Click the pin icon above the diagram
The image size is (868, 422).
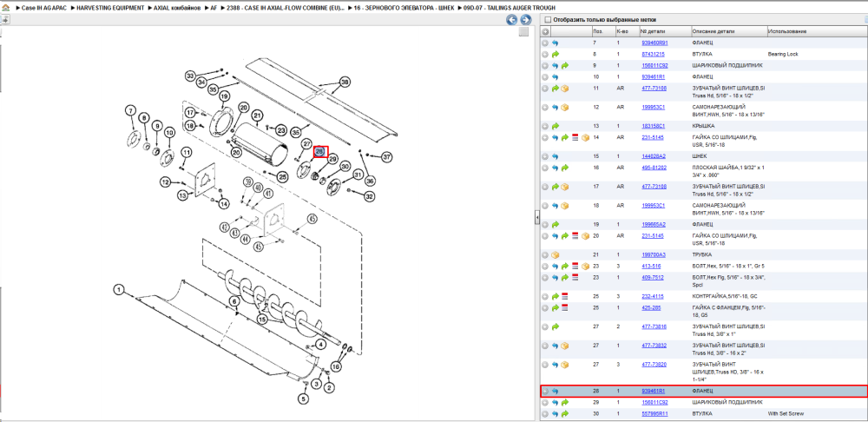click(5, 20)
